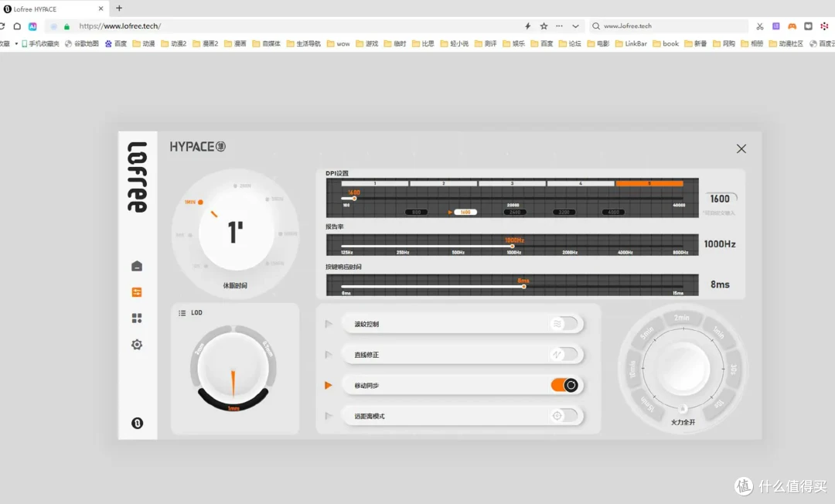
Task: Select DPI stage 3 tab
Action: click(x=513, y=183)
